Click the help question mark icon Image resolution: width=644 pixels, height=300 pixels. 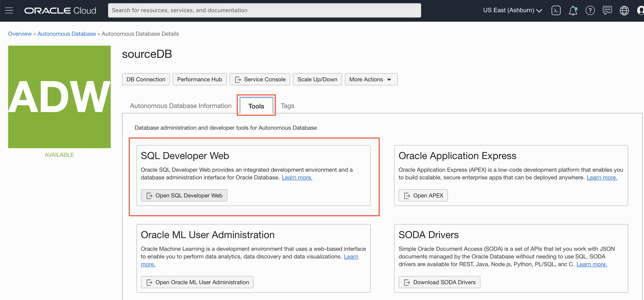[590, 10]
